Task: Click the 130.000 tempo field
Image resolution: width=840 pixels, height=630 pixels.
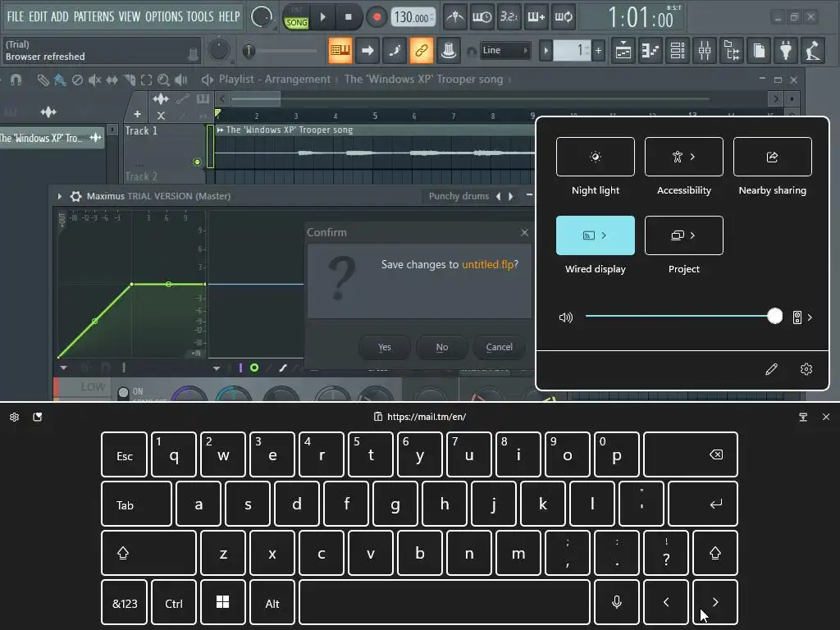Action: (413, 17)
